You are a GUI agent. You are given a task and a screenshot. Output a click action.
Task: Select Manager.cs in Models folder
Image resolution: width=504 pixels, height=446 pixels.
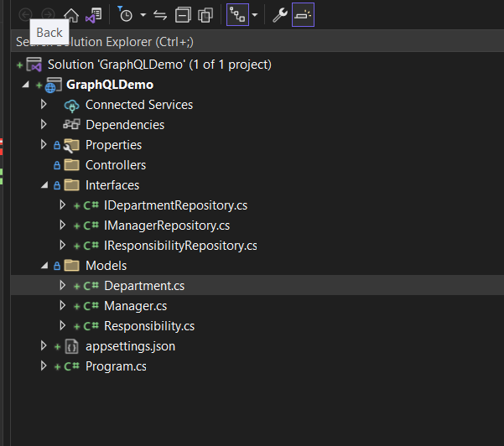[x=135, y=306]
